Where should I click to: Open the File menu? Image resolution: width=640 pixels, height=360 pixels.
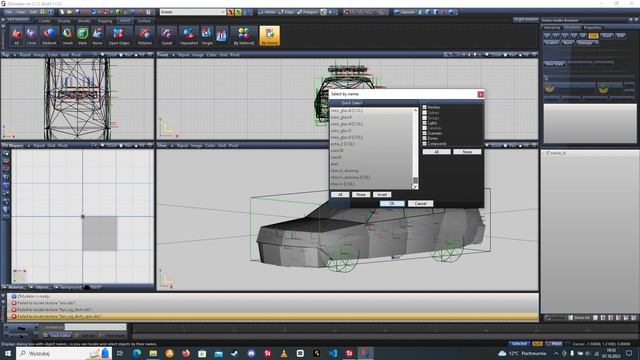pyautogui.click(x=9, y=12)
